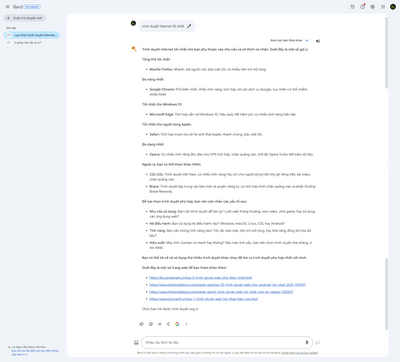Double-check response with Google icon
400x362 pixels.
tap(177, 324)
